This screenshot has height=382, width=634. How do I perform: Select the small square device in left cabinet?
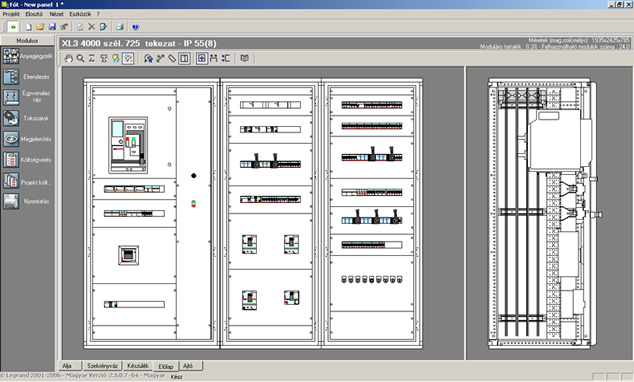coord(129,255)
